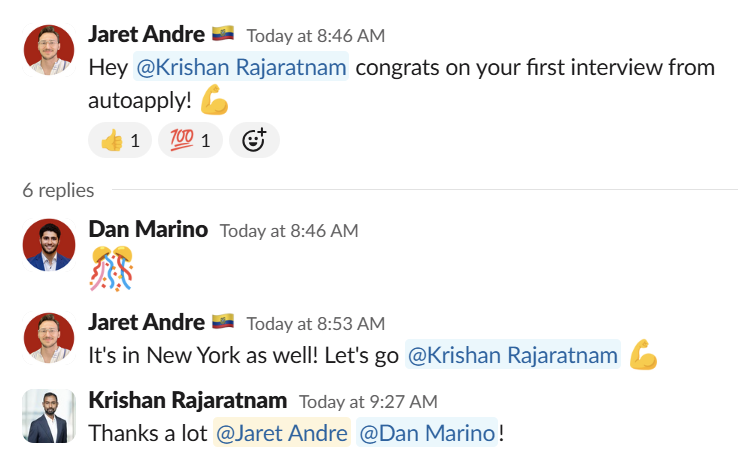Click the Dan Marino sender name
756x460 pixels.
tap(148, 229)
